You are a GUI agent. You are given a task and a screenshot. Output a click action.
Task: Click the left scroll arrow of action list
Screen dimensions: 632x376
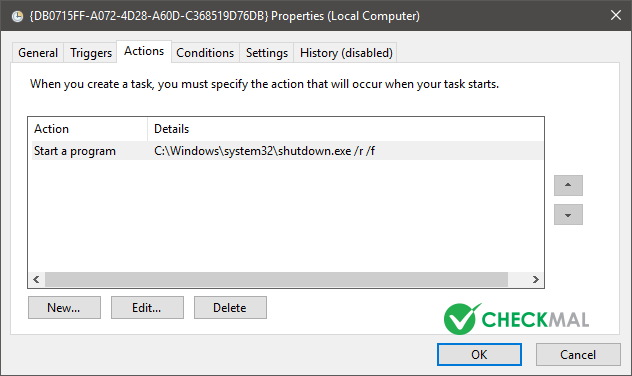click(37, 279)
